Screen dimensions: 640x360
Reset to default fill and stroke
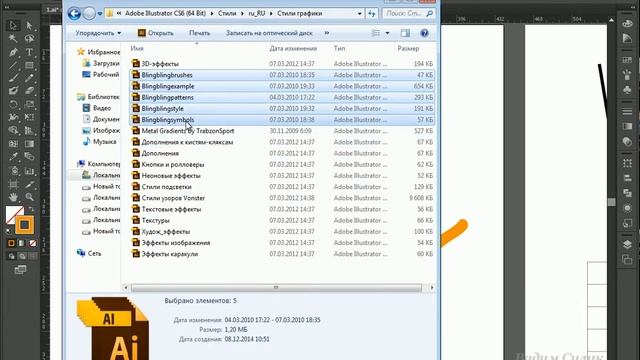(x=8, y=231)
